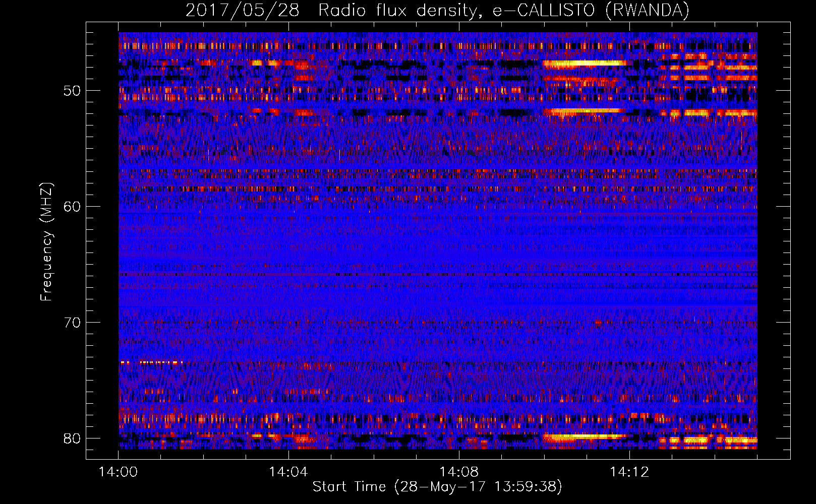
Task: Click the '80' frequency tick label
Action: tap(73, 438)
